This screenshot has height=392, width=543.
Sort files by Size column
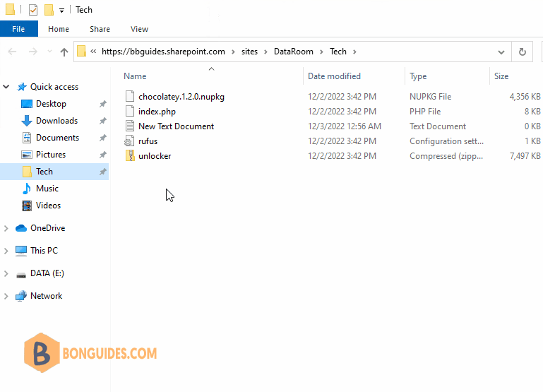pyautogui.click(x=501, y=76)
